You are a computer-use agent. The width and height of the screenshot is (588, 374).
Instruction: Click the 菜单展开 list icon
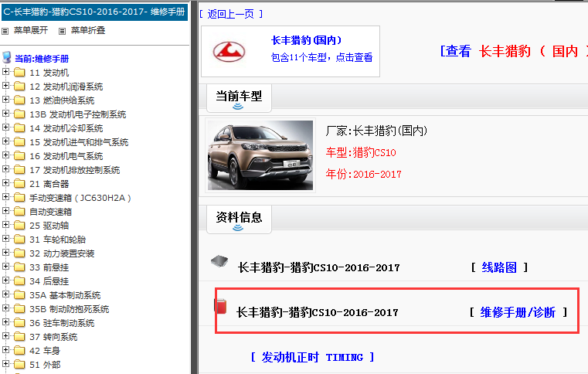(5, 31)
